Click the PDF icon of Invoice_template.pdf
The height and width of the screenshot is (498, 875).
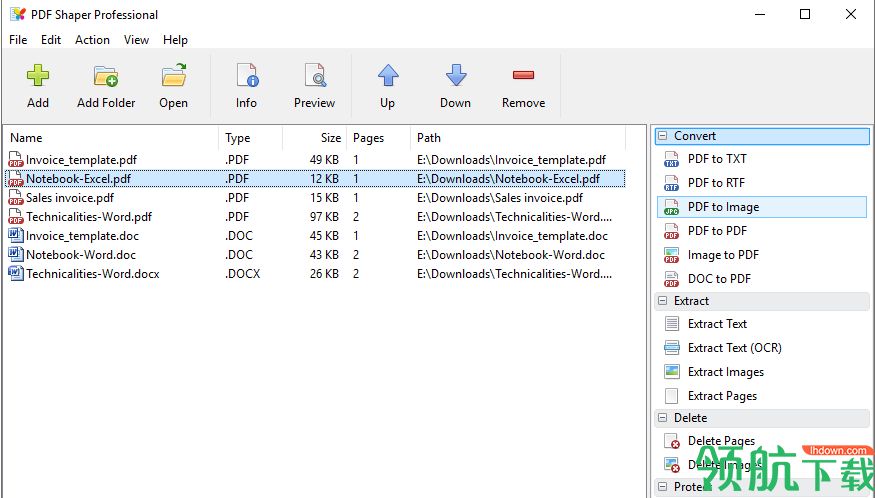tap(16, 160)
